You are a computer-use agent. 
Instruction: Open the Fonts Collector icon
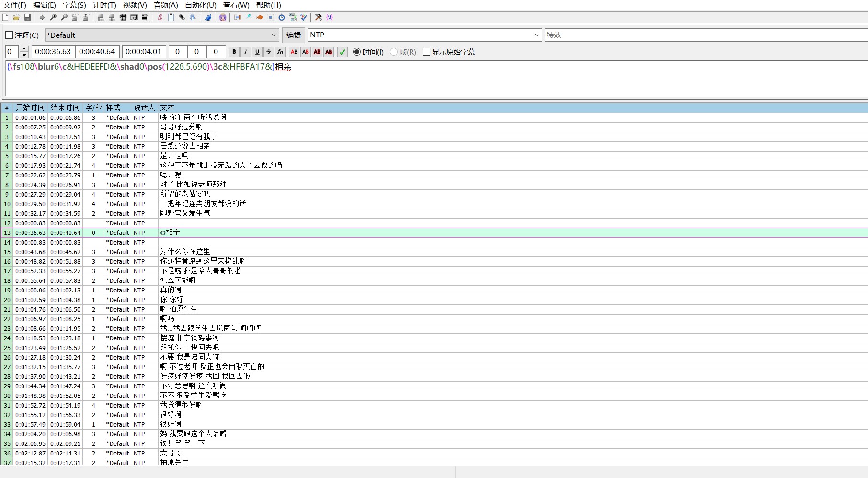pyautogui.click(x=193, y=17)
